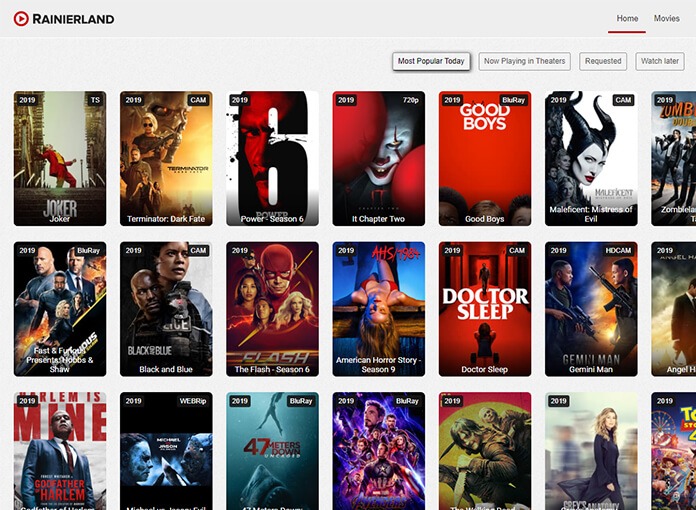Open The Flash - Season 6

(x=272, y=308)
